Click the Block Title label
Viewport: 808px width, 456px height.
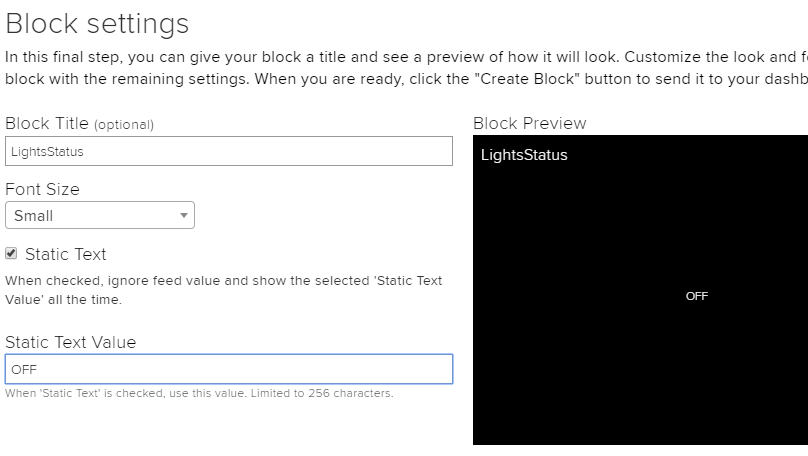pyautogui.click(x=47, y=123)
